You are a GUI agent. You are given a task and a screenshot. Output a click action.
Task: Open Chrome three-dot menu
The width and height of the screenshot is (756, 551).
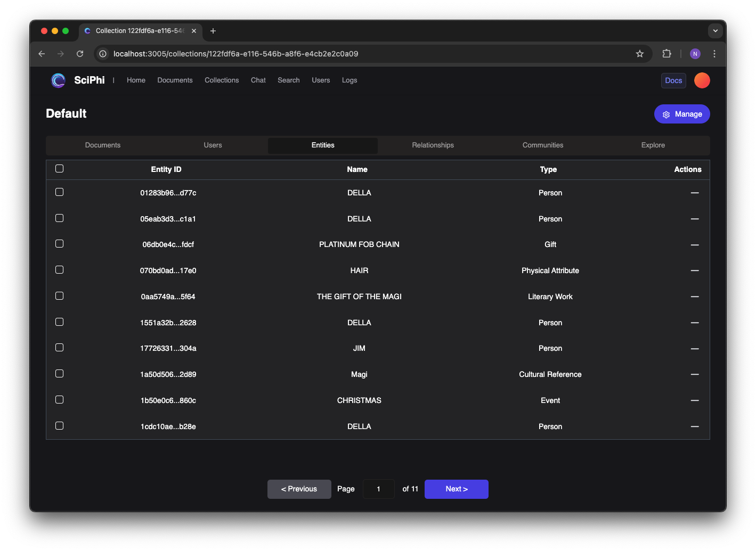tap(714, 54)
